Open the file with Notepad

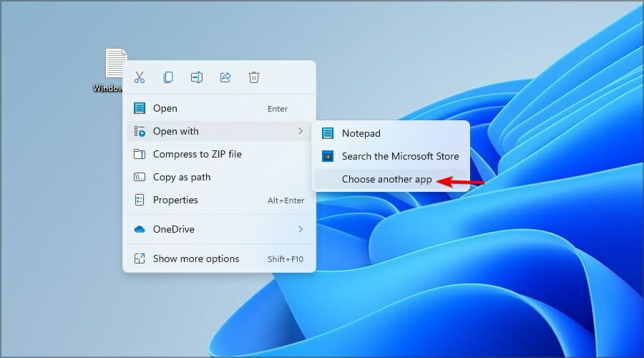pyautogui.click(x=391, y=133)
